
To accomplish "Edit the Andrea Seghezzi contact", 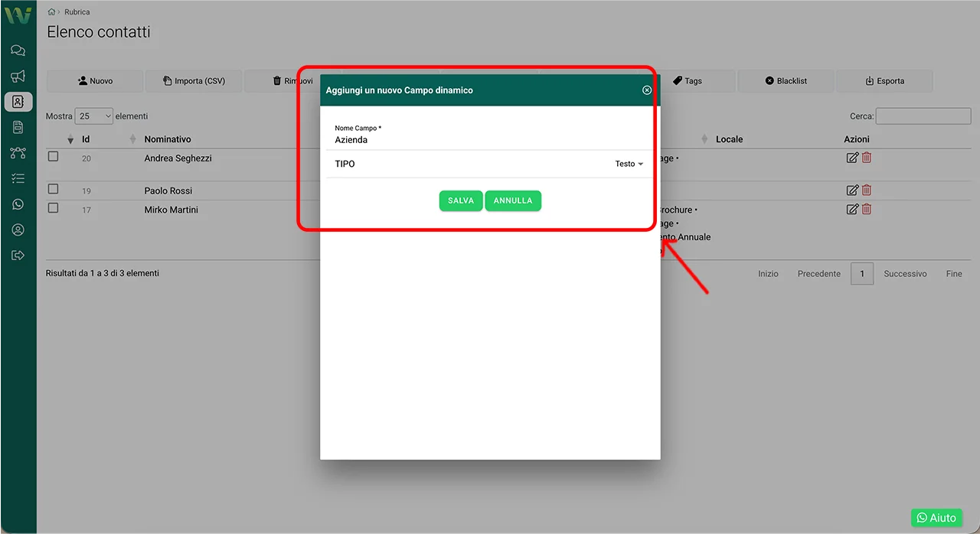I will [852, 158].
